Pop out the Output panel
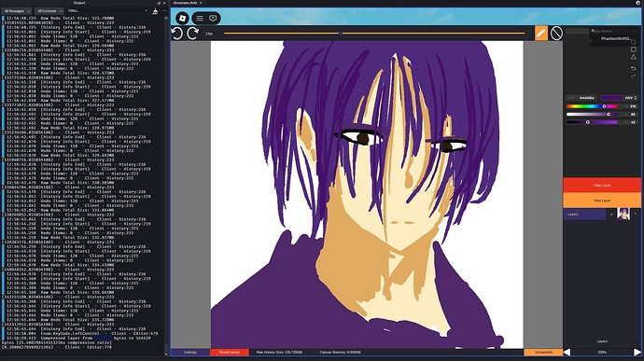Image resolution: width=644 pixels, height=361 pixels. 159,3
